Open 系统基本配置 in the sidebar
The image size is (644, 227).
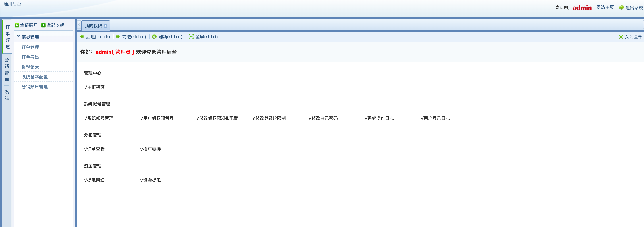click(x=34, y=77)
